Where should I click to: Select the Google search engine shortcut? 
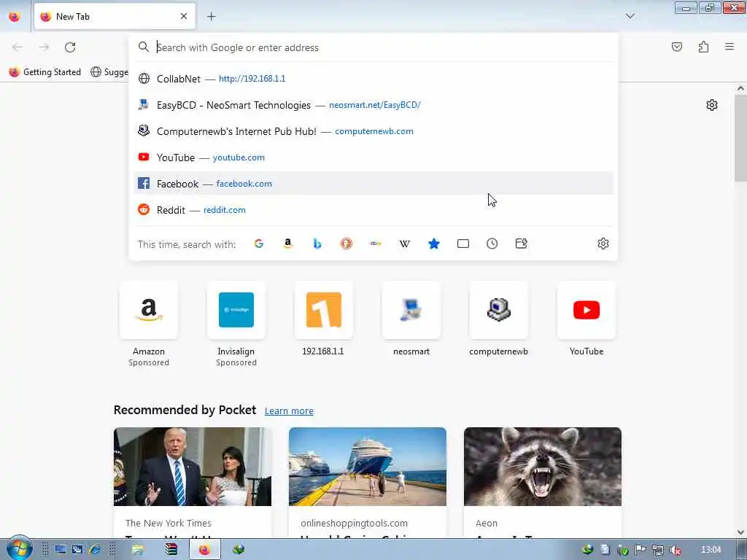click(x=259, y=244)
